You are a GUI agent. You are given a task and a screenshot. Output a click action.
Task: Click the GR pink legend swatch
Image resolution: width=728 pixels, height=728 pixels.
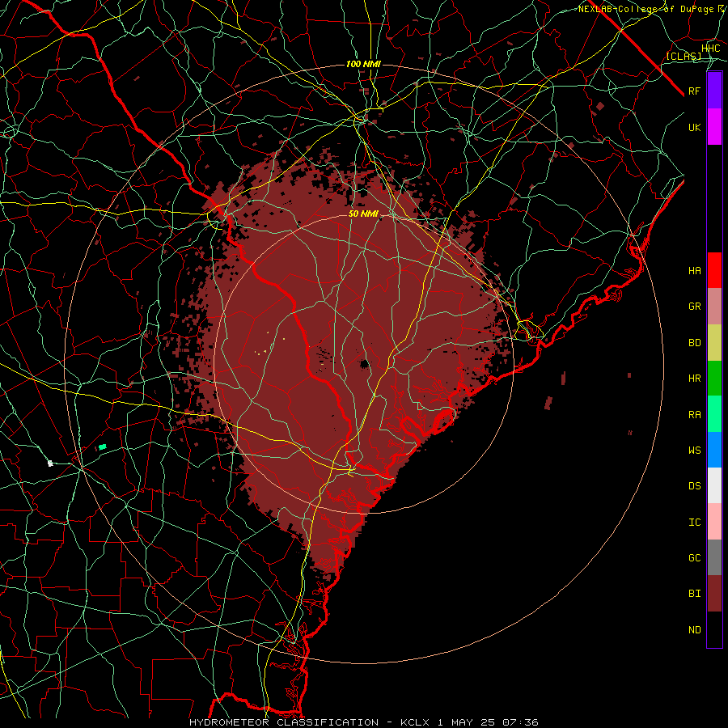point(714,307)
